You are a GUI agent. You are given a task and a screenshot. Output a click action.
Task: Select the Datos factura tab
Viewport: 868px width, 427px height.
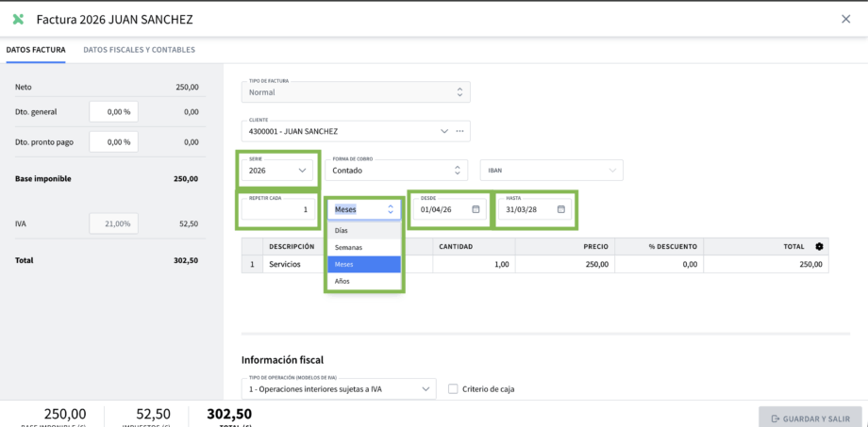35,50
